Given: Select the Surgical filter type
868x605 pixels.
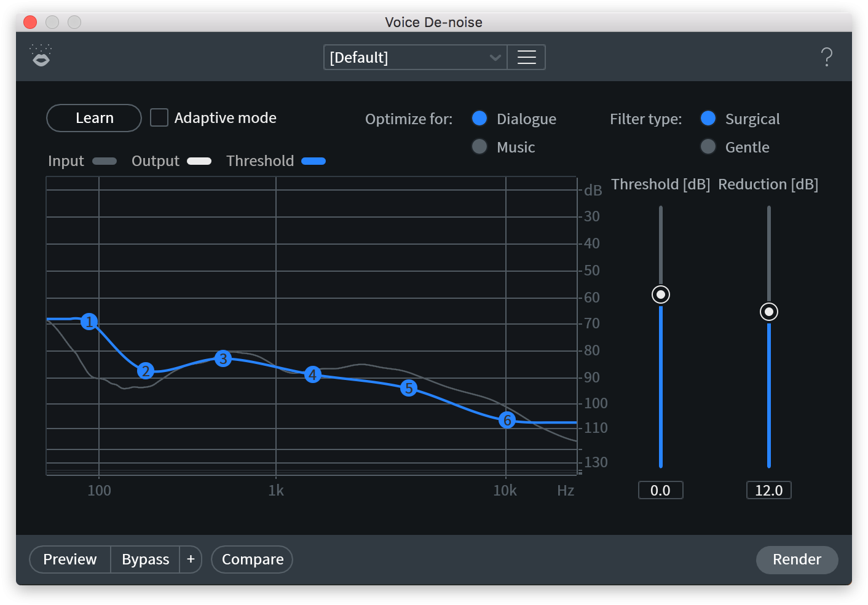Looking at the screenshot, I should coord(708,118).
